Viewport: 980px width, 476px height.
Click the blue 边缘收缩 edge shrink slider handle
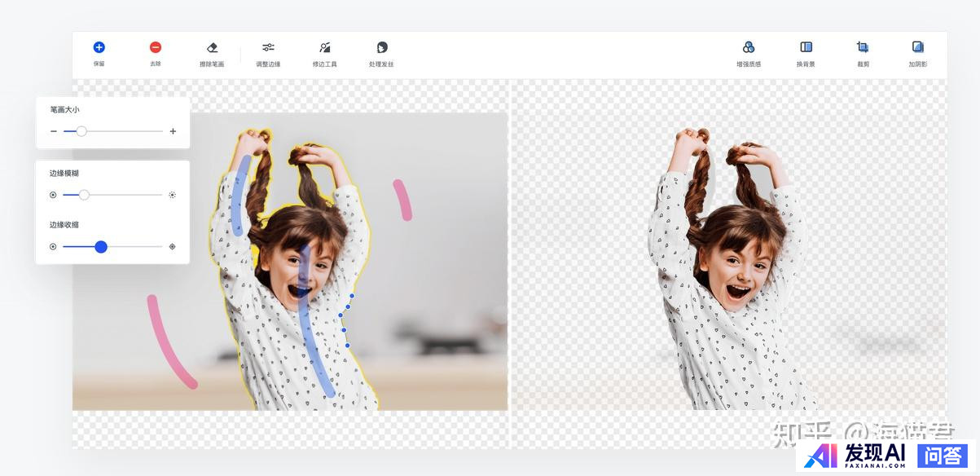(x=101, y=246)
